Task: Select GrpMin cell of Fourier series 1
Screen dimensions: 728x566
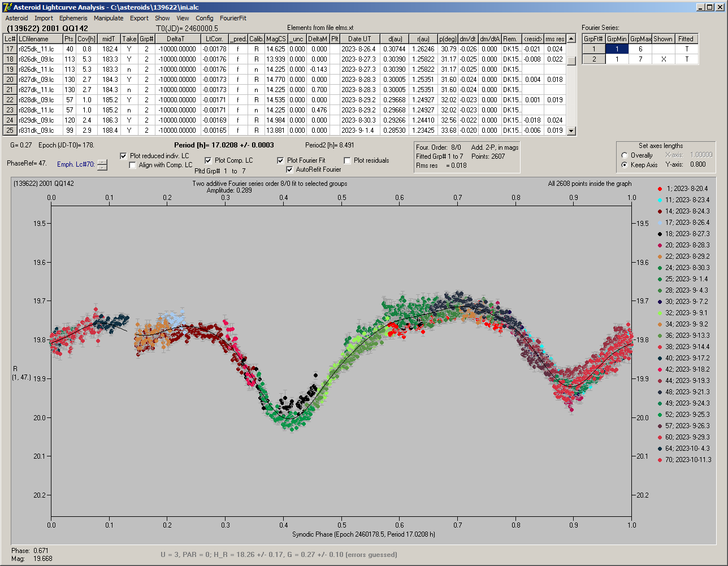Action: (x=617, y=49)
